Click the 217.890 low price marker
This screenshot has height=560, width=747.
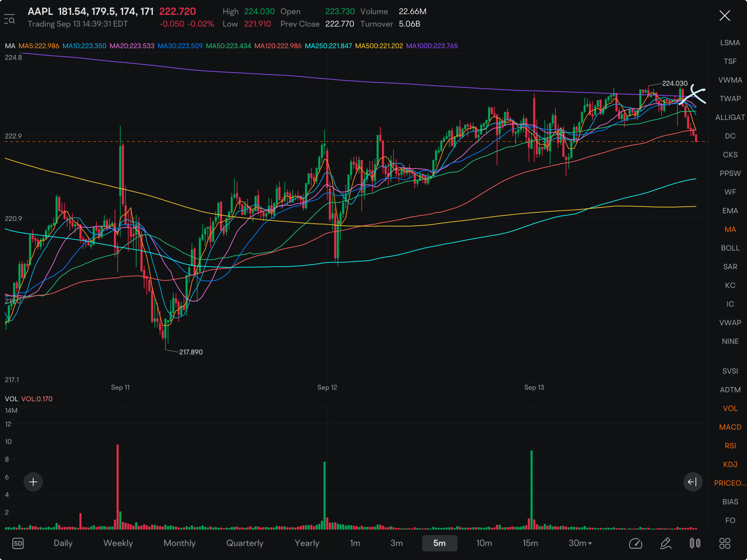pyautogui.click(x=191, y=352)
